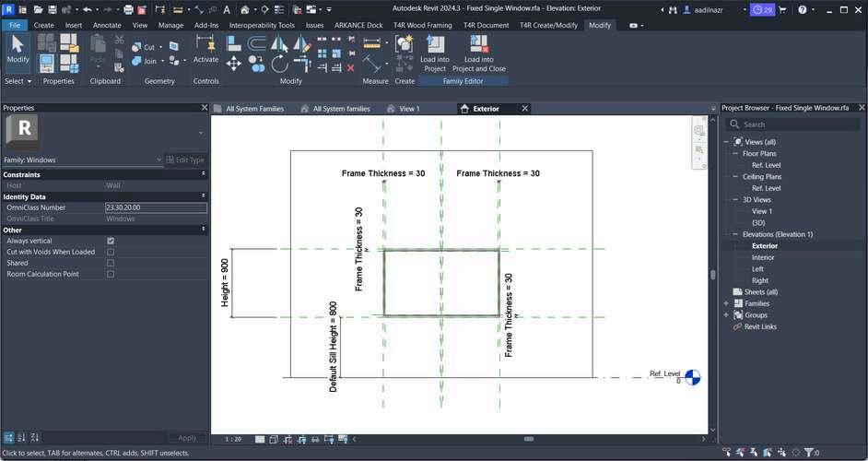Click Load into Project button
The height and width of the screenshot is (461, 868).
tap(435, 53)
